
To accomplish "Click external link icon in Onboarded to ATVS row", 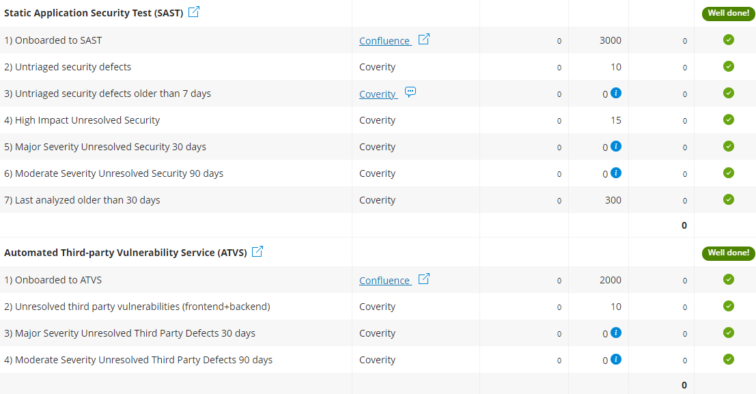I will (x=423, y=279).
